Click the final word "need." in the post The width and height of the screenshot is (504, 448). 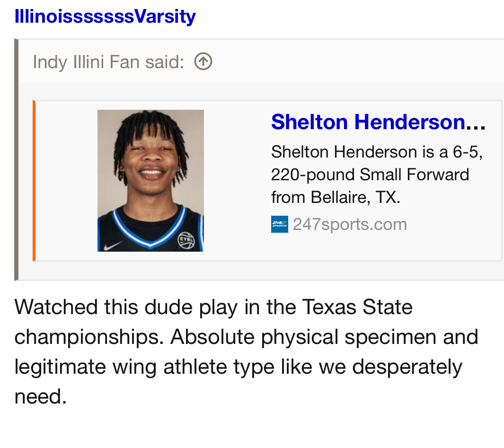(x=41, y=397)
